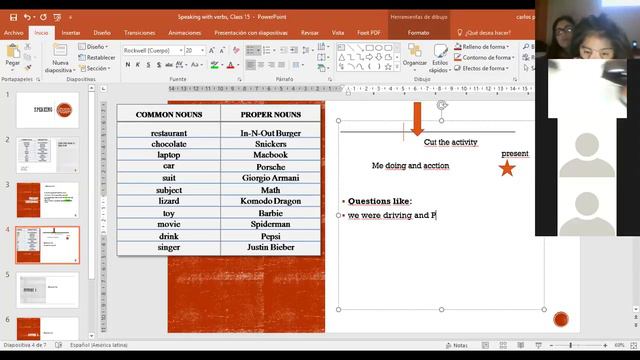This screenshot has width=640, height=360.
Task: Cut selection with the scissors icon
Action: 28,47
